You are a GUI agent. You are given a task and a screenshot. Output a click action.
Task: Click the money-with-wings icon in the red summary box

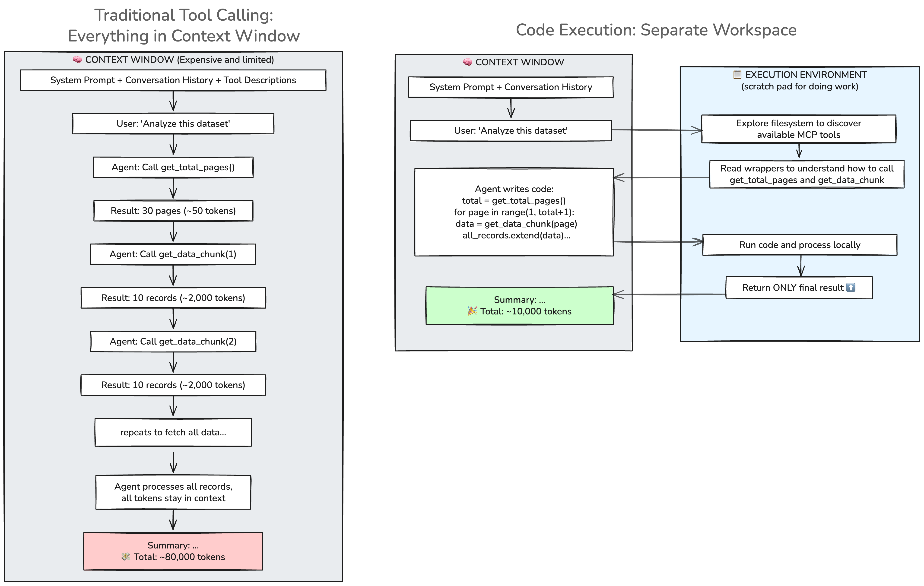tap(125, 557)
